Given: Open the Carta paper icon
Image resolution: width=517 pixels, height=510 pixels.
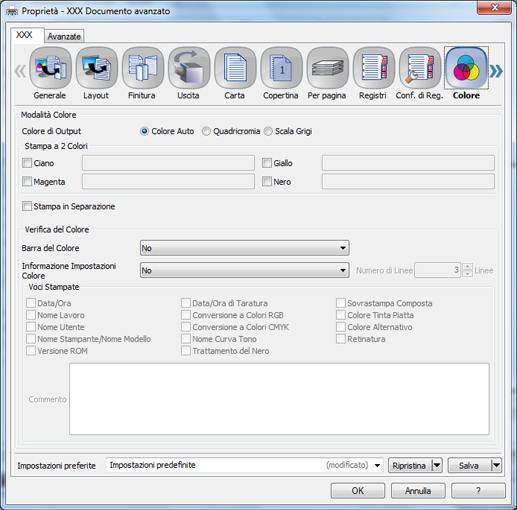Looking at the screenshot, I should coord(235,69).
